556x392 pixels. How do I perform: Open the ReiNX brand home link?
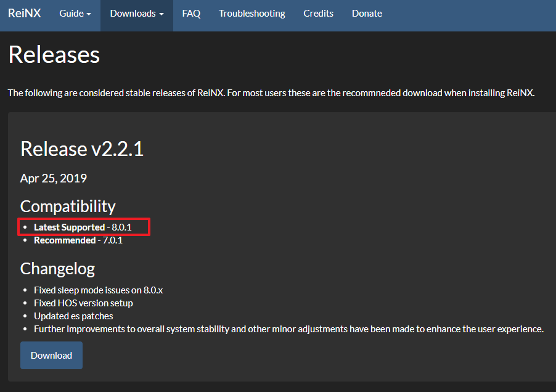[25, 14]
